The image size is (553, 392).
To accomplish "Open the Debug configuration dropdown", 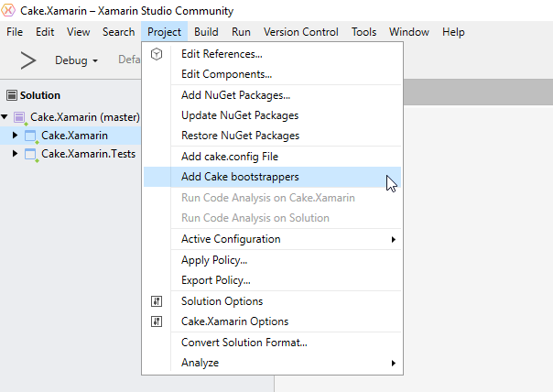I will pos(77,60).
